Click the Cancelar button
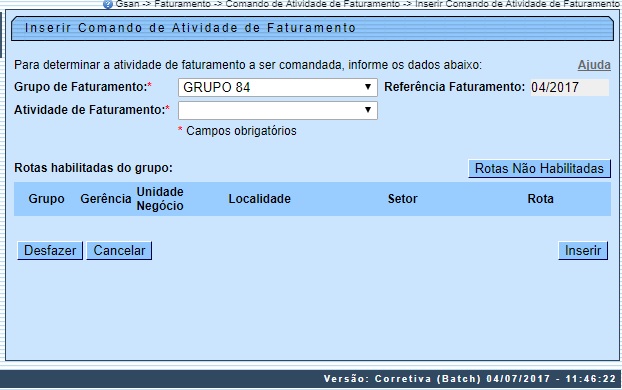Image resolution: width=622 pixels, height=390 pixels. click(x=119, y=251)
